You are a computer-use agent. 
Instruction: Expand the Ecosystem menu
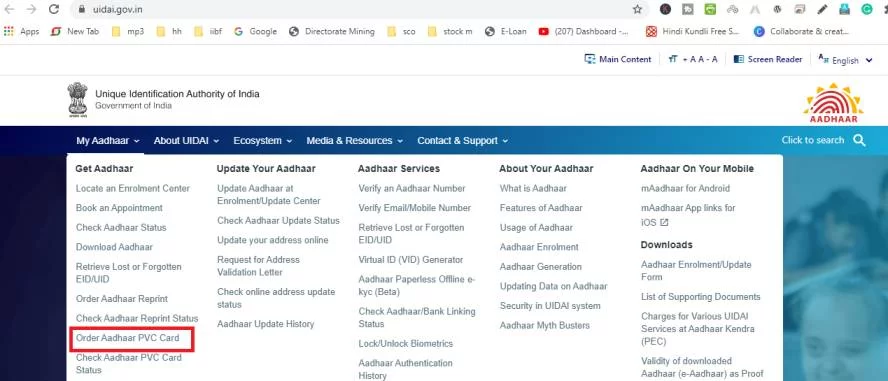click(x=263, y=141)
